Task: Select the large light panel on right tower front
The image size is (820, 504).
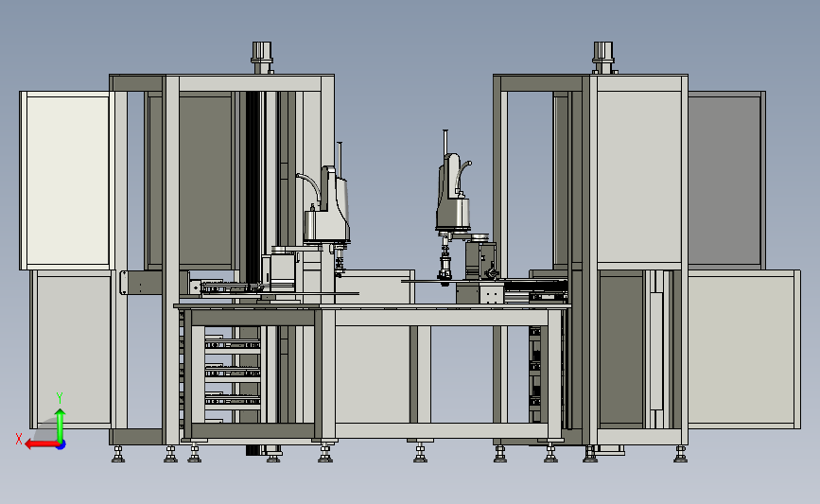Action: pos(639,177)
